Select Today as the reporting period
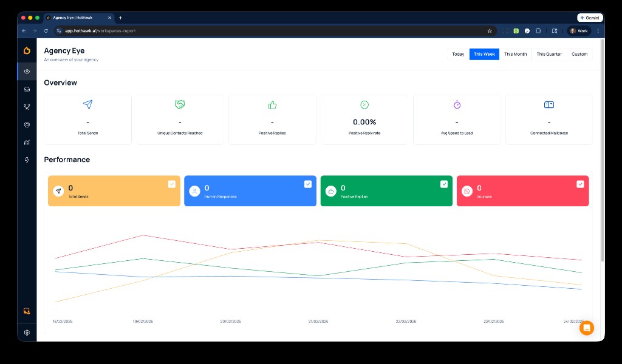622x364 pixels. [458, 54]
